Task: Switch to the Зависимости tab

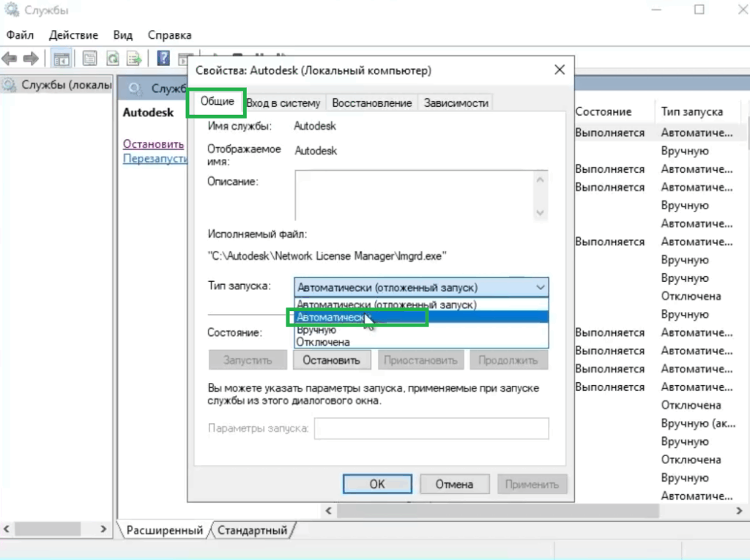Action: [456, 103]
